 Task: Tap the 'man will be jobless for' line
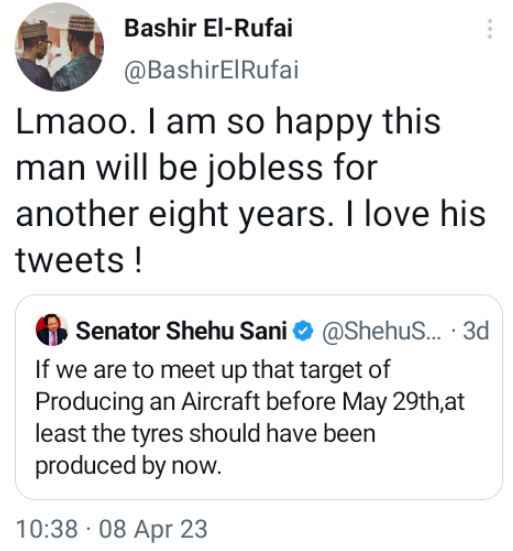[x=197, y=168]
